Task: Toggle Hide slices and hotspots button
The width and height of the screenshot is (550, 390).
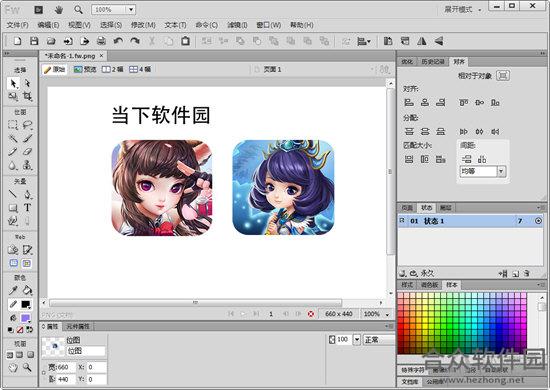Action: (13, 263)
